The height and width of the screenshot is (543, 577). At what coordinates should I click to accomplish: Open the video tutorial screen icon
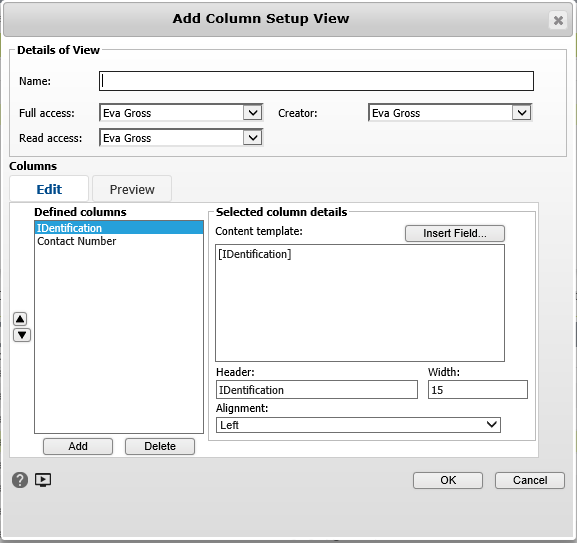[43, 480]
